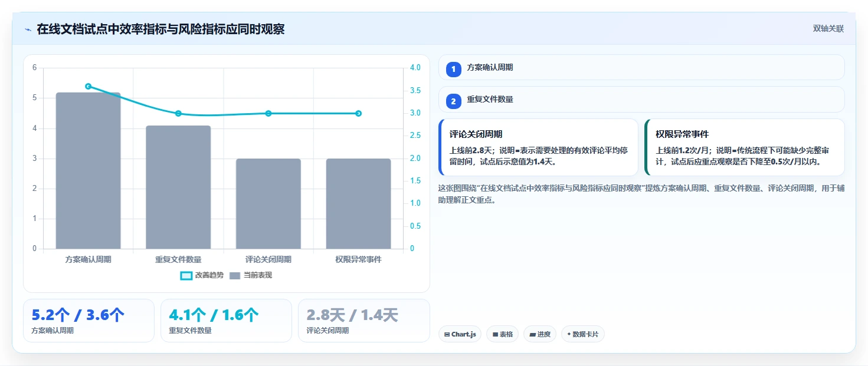Image resolution: width=868 pixels, height=366 pixels.
Task: Click the 重复文件数量 x-axis label
Action: pyautogui.click(x=178, y=259)
